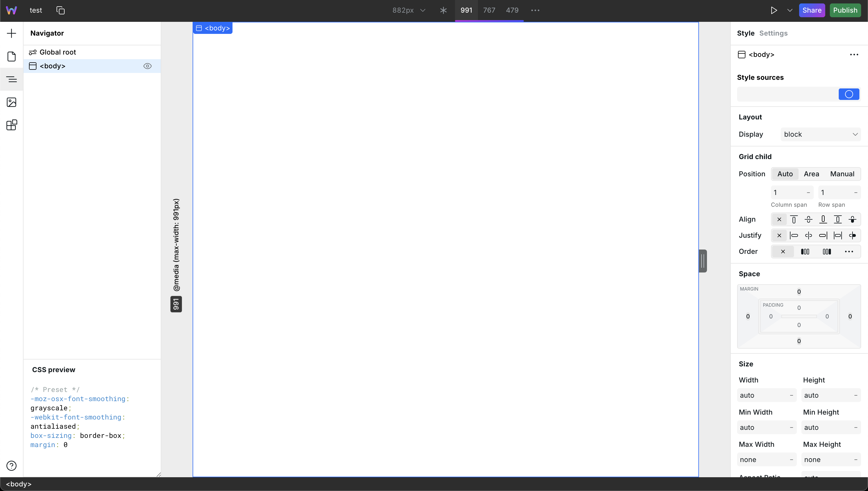The width and height of the screenshot is (868, 491).
Task: Expand the preview options chevron
Action: 790,10
